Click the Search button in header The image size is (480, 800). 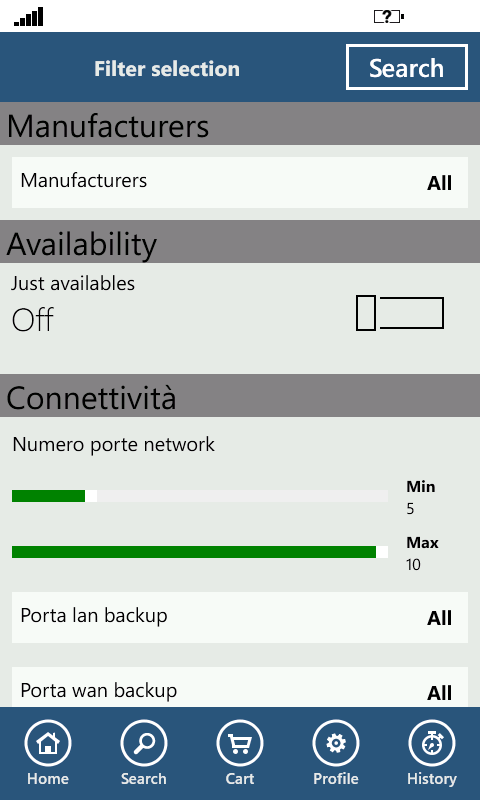[407, 67]
